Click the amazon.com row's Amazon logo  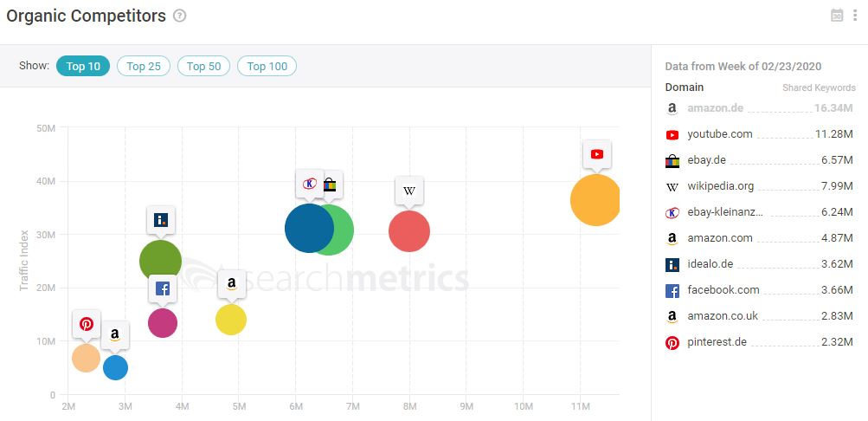point(672,239)
